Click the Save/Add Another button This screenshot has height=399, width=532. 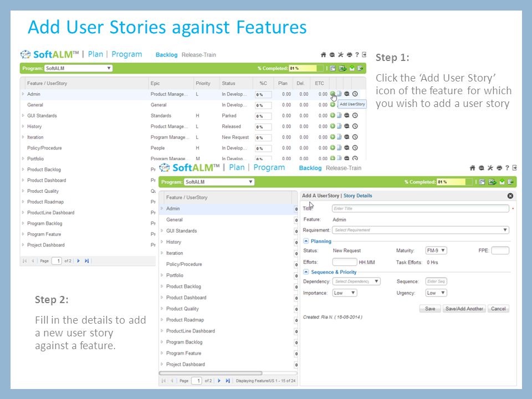coord(464,309)
